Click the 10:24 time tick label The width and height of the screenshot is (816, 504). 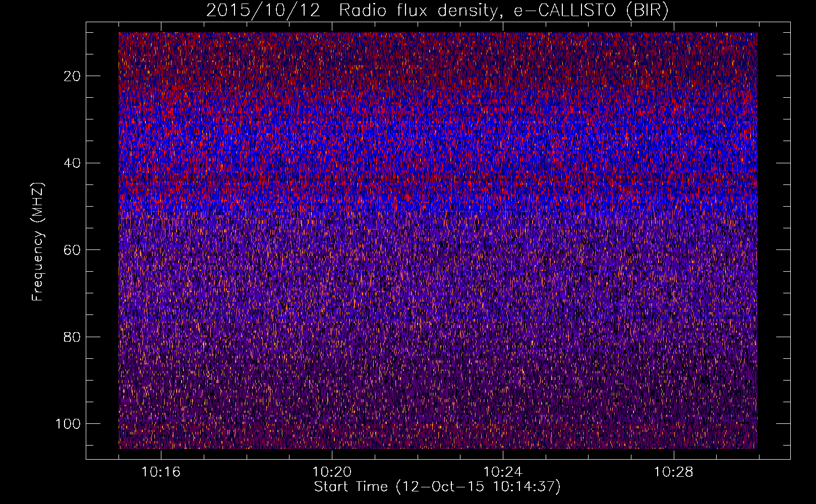(x=503, y=472)
